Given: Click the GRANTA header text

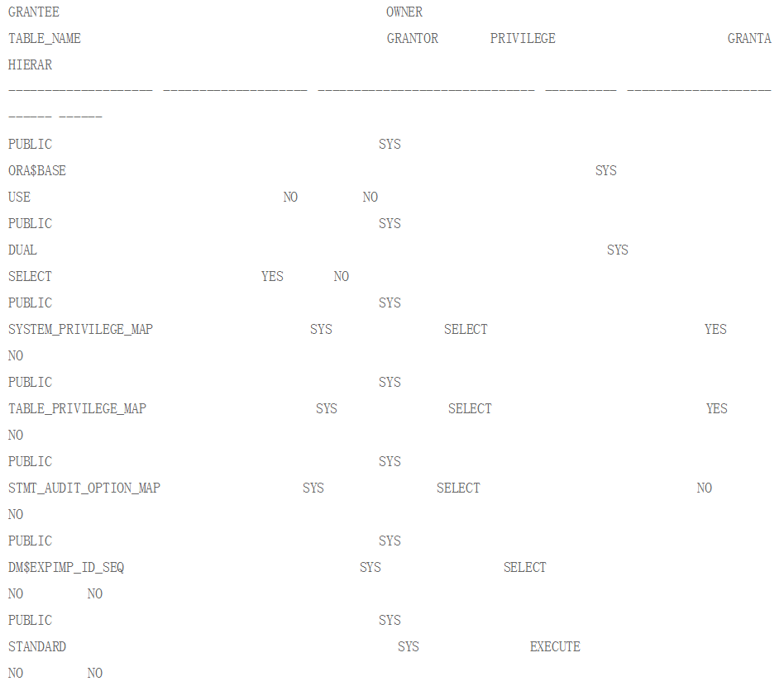Looking at the screenshot, I should coord(749,39).
